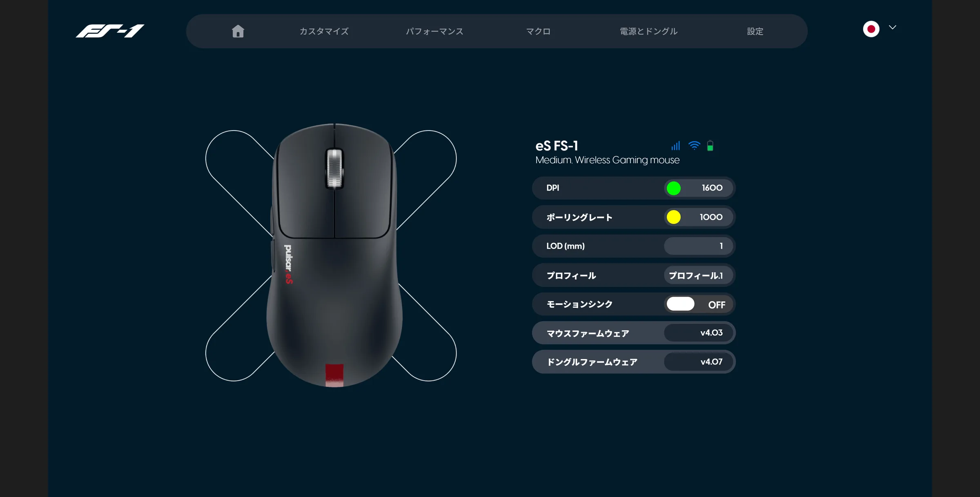Click the Medium. Wireless Gaming mouse subtitle

[608, 160]
